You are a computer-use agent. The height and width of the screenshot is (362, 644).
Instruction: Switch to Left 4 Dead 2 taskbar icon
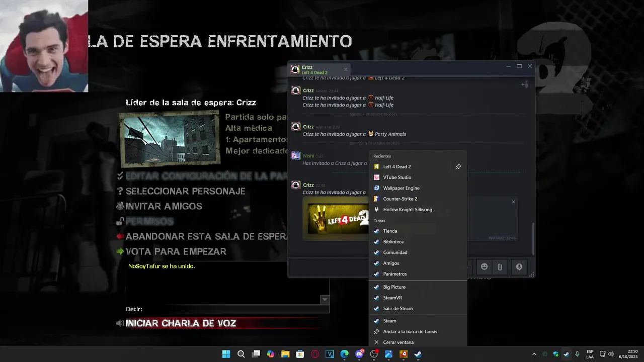point(403,354)
